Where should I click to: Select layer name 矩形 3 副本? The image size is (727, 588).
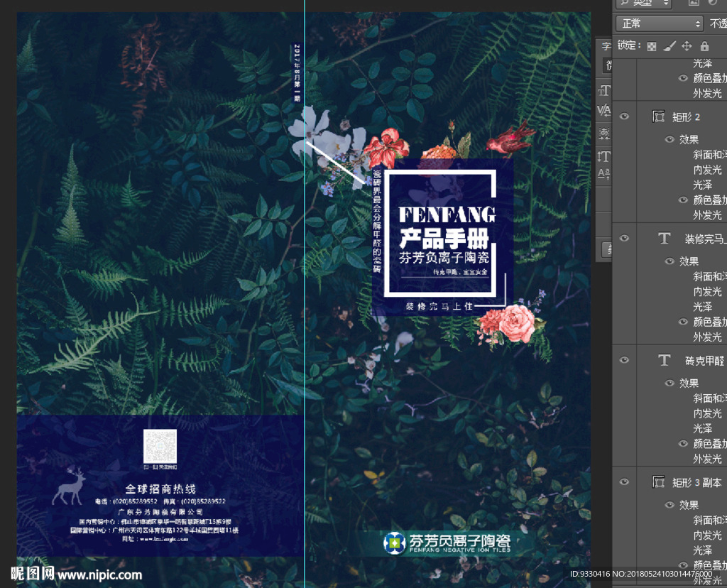[x=697, y=483]
